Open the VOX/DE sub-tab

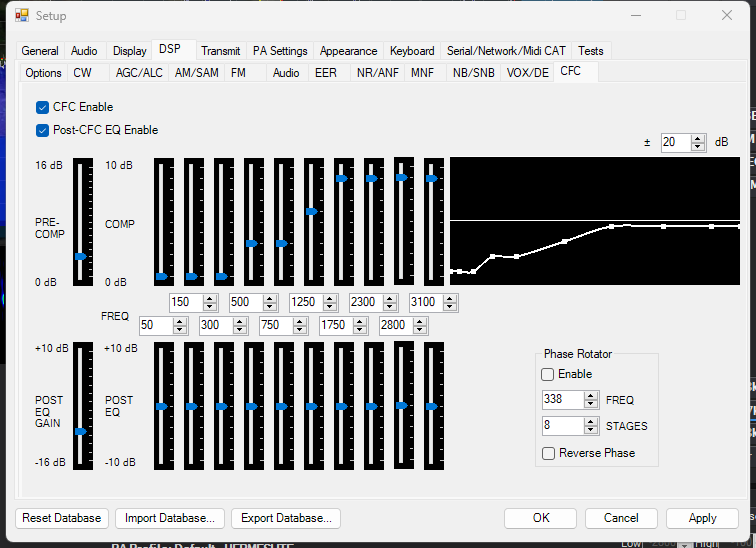527,73
